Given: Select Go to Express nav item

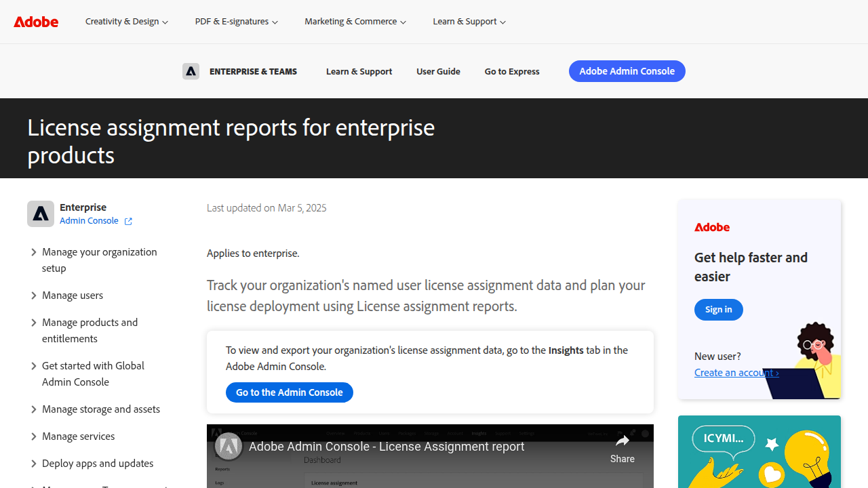Looking at the screenshot, I should click(512, 71).
